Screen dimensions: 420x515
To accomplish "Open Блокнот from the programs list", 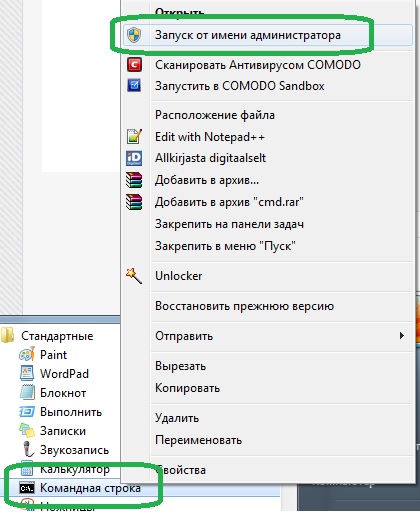I will (x=63, y=393).
